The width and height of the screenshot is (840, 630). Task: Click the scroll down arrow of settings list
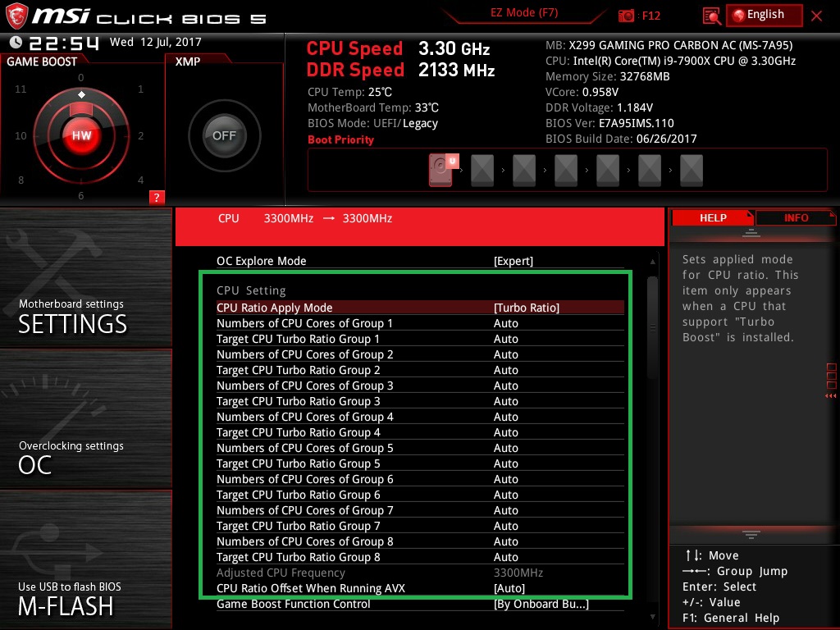coord(652,617)
